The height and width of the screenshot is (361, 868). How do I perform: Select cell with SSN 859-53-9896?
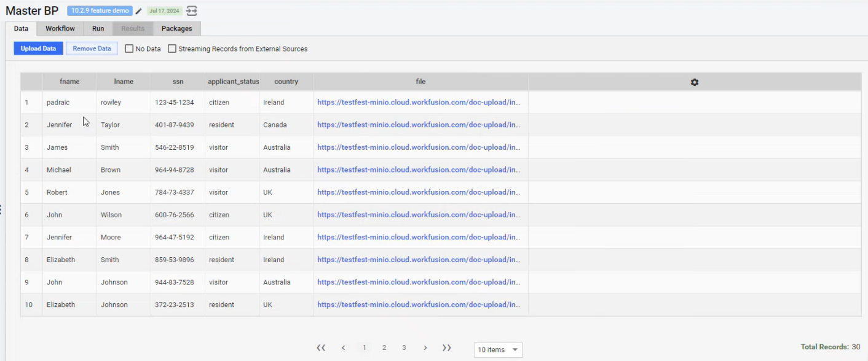coord(178,260)
